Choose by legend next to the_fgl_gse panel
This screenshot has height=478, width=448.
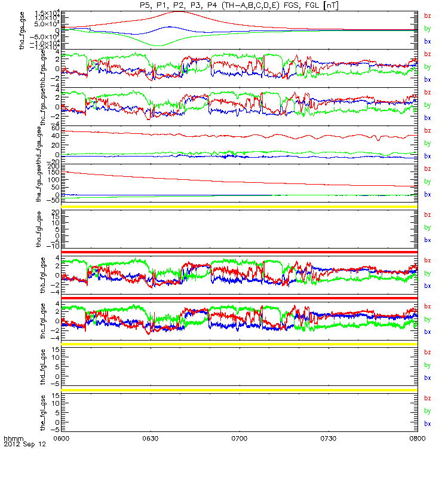pyautogui.click(x=428, y=411)
